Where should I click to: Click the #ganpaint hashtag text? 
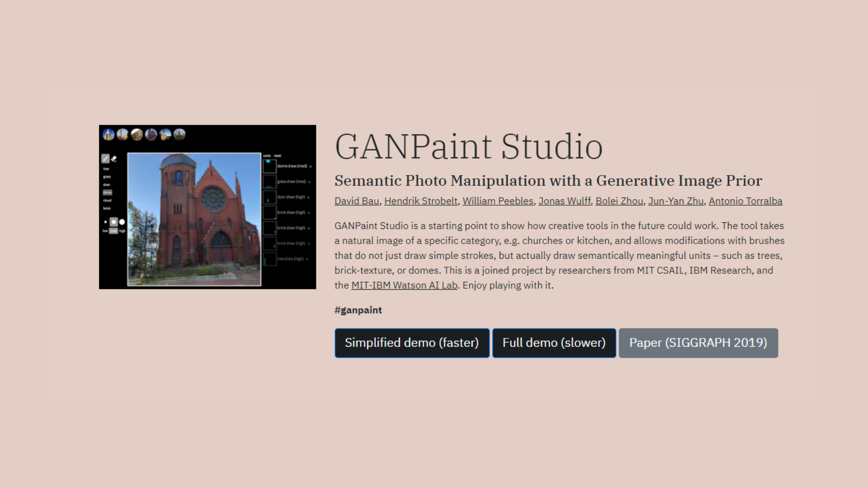358,310
